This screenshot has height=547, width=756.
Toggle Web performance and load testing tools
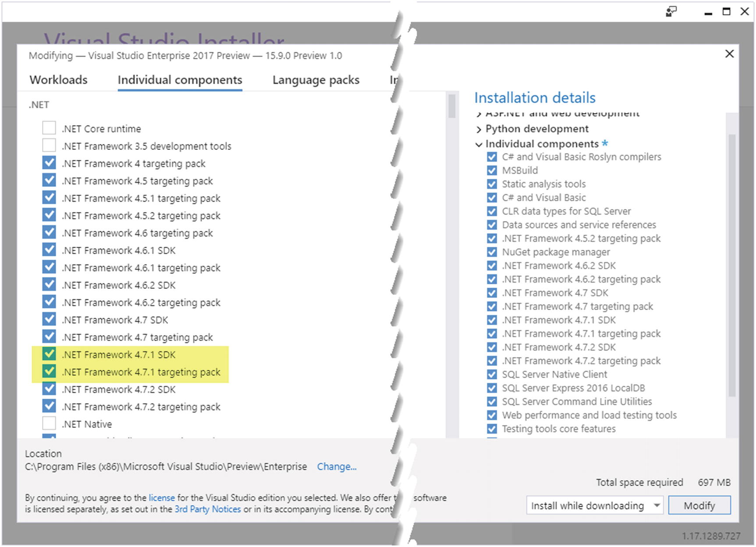tap(492, 415)
